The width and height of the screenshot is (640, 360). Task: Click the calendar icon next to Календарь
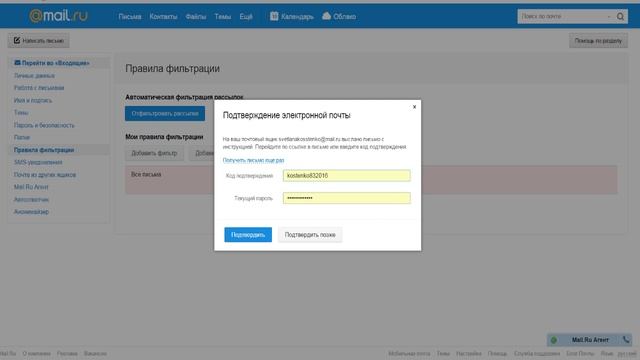coord(274,16)
